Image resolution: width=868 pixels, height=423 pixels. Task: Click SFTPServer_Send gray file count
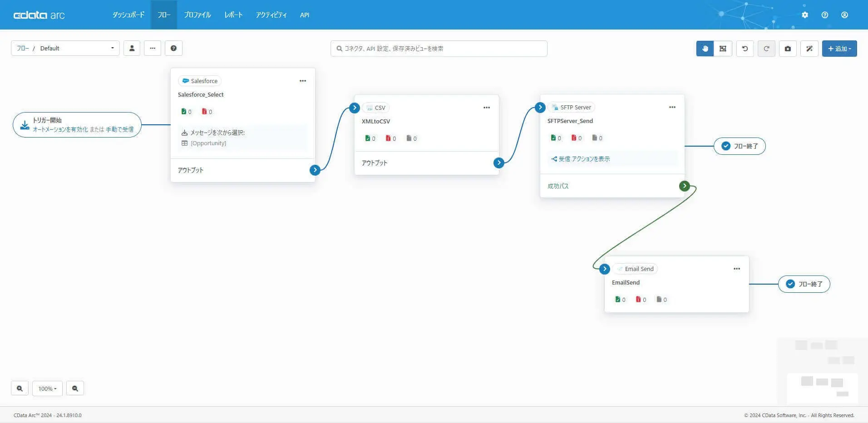pyautogui.click(x=597, y=138)
